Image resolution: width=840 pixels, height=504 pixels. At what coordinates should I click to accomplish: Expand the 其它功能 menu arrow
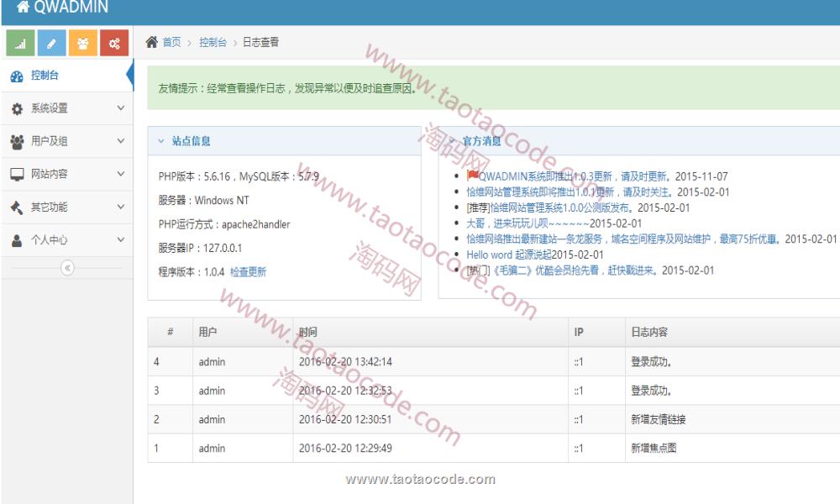(x=120, y=207)
